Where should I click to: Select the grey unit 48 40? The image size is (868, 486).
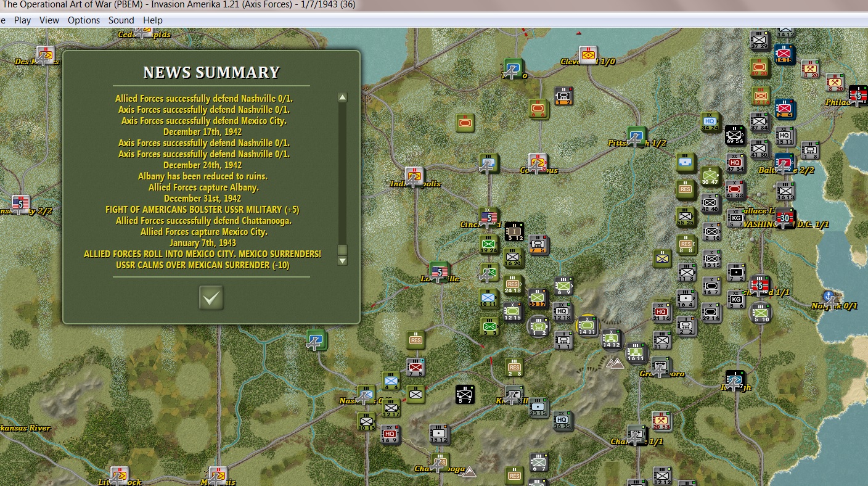pos(710,204)
